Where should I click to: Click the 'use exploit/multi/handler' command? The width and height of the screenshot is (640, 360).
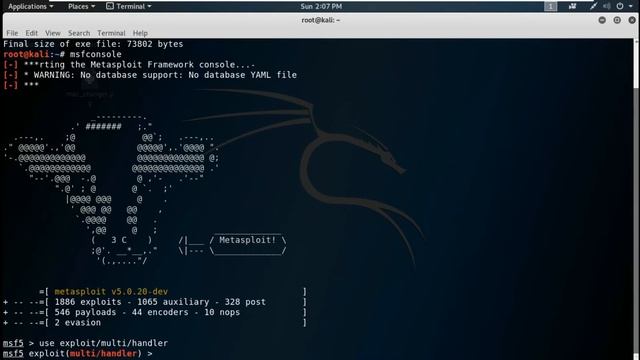103,343
